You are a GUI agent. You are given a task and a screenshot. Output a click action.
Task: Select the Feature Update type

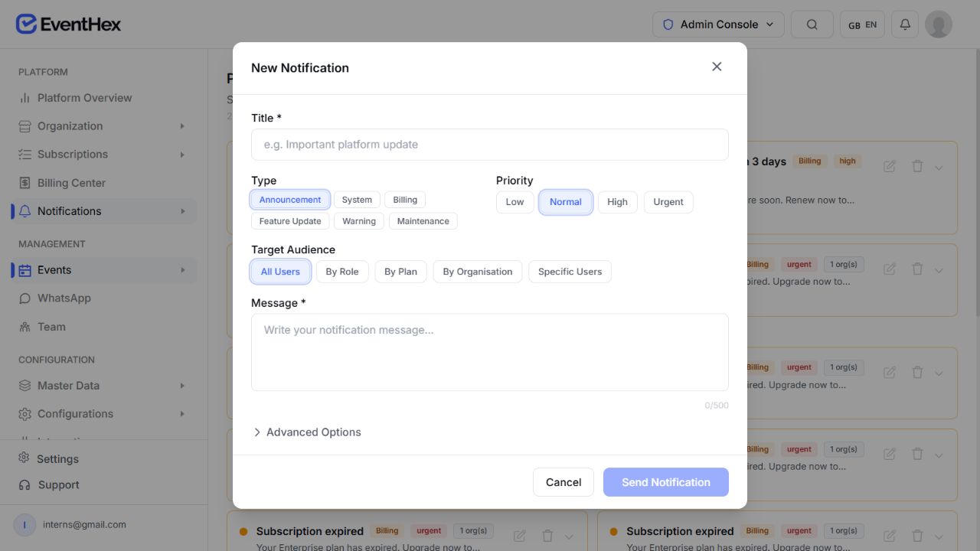pyautogui.click(x=290, y=221)
